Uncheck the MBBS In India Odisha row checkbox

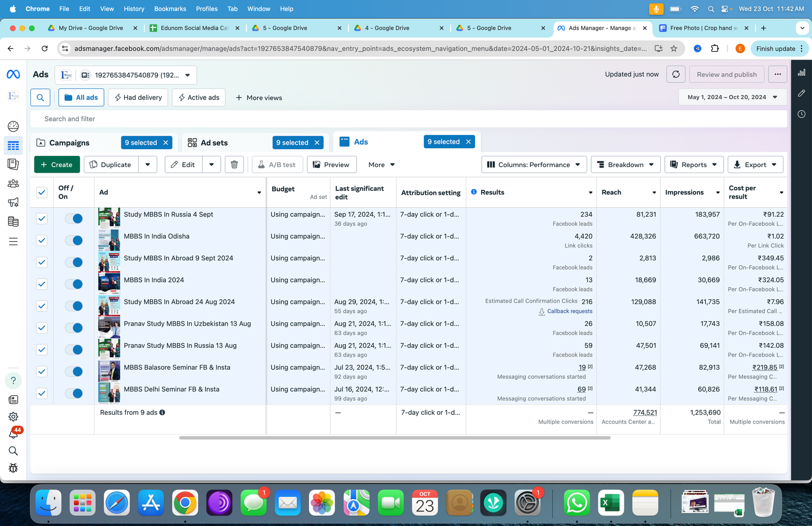point(42,240)
